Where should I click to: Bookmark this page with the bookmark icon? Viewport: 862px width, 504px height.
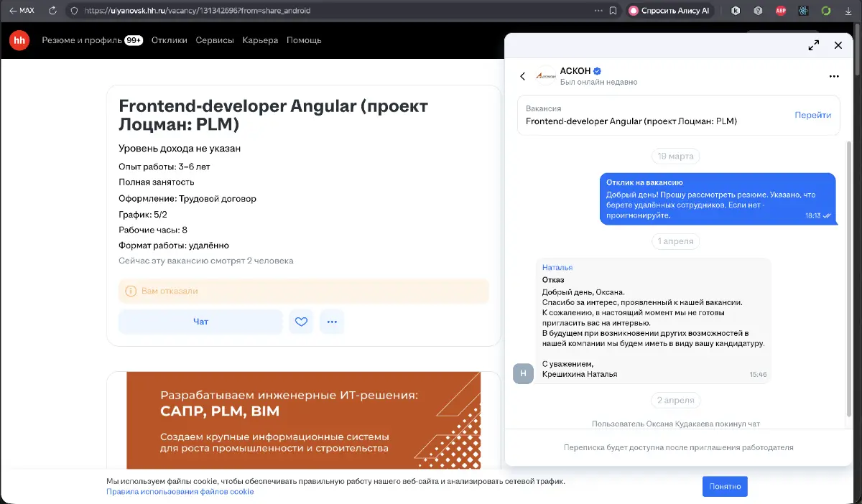(x=613, y=11)
